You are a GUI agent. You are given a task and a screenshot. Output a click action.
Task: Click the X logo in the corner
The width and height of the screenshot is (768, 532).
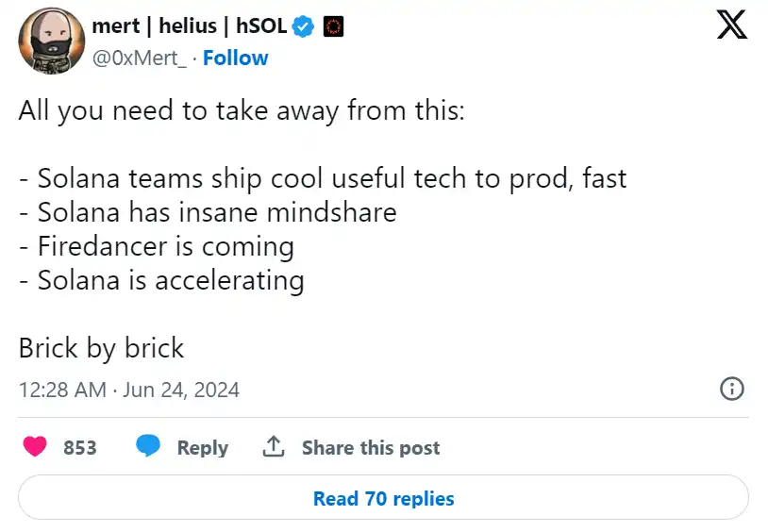click(x=731, y=26)
